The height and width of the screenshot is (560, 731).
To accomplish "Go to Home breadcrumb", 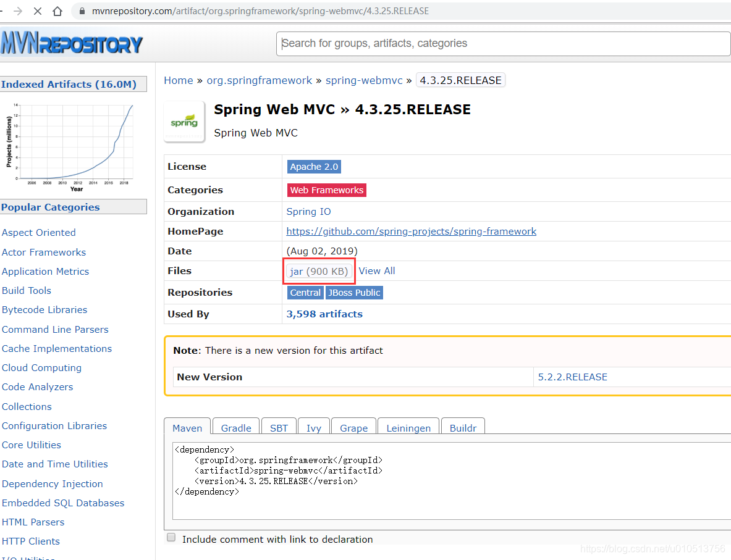I will [179, 81].
